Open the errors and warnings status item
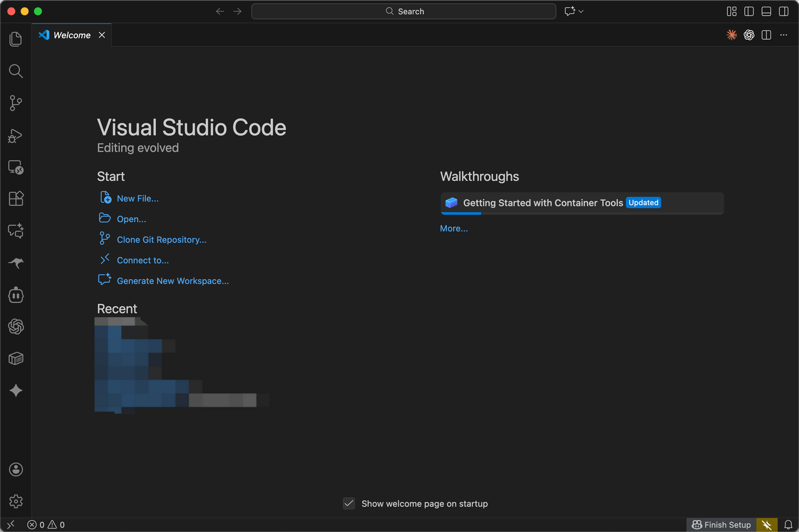Viewport: 799px width, 532px height. point(46,525)
